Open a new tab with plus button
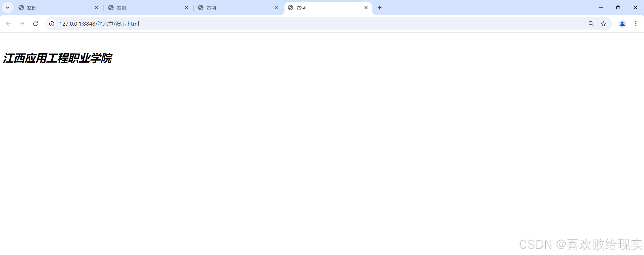This screenshot has width=644, height=255. tap(380, 8)
